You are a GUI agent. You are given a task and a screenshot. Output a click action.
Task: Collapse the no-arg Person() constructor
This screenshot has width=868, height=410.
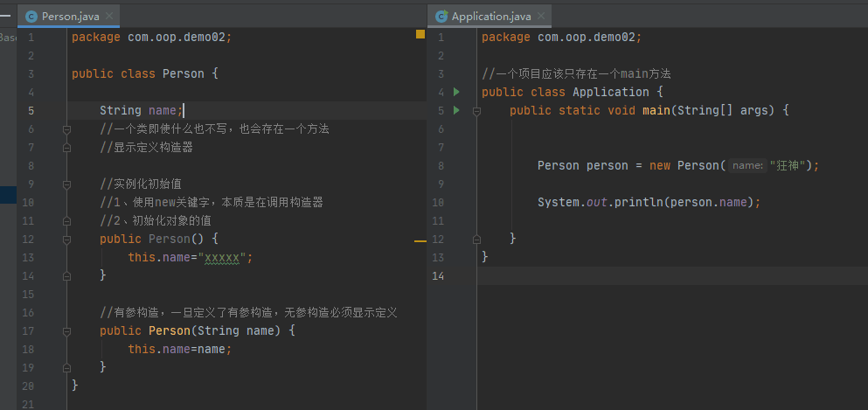(66, 239)
